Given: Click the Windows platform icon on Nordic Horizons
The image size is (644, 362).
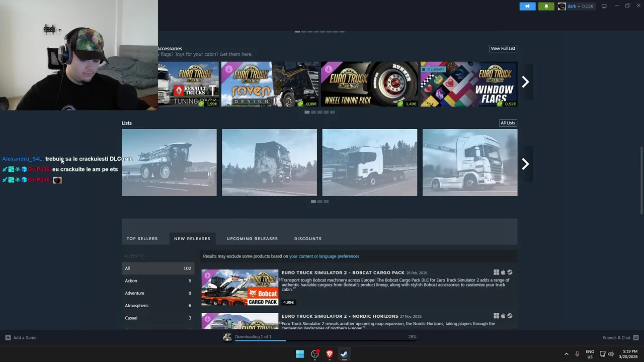Looking at the screenshot, I should [496, 316].
